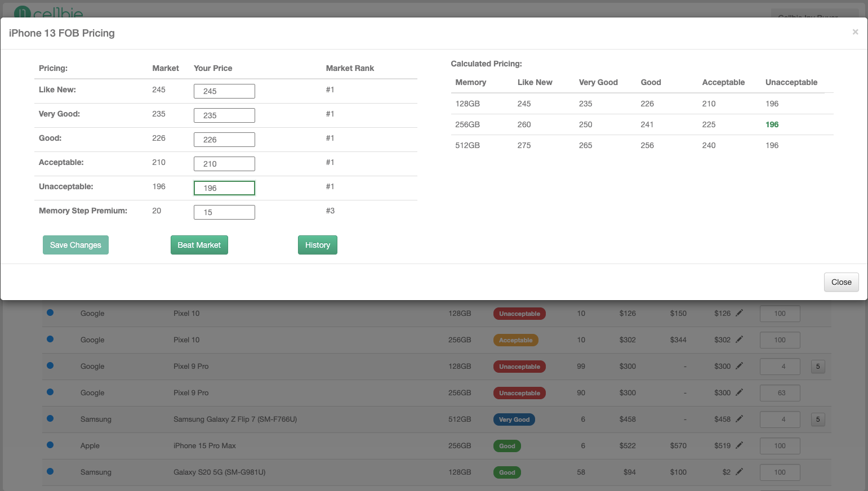This screenshot has width=868, height=491.
Task: Click blue dot in Galaxy S20 5G row
Action: [x=50, y=471]
